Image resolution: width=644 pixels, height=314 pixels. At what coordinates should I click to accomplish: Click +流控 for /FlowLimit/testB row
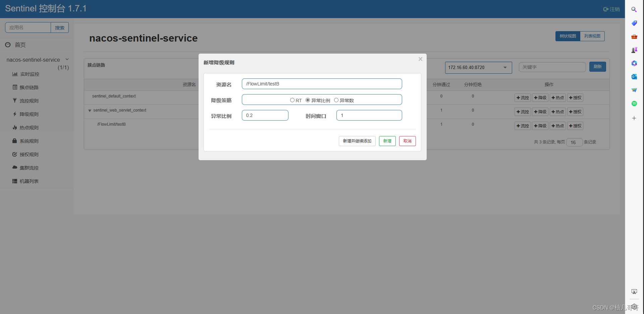pyautogui.click(x=523, y=126)
